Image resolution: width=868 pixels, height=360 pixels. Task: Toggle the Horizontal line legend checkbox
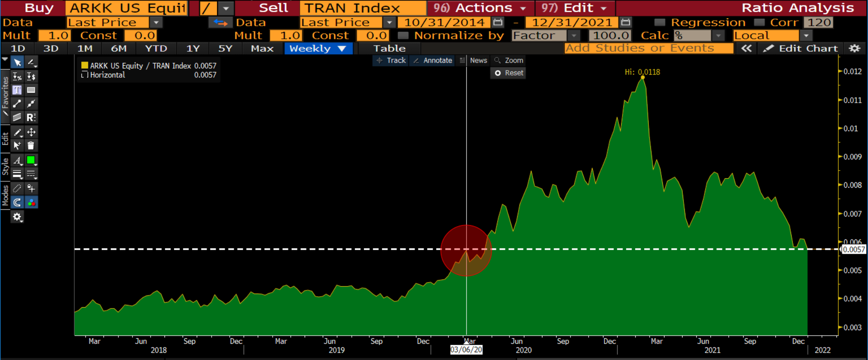point(84,75)
